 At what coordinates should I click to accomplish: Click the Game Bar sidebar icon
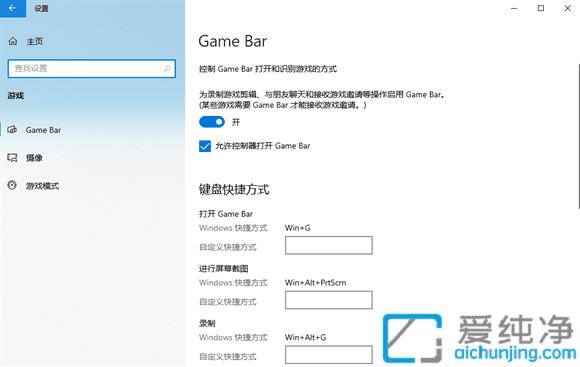(x=12, y=129)
